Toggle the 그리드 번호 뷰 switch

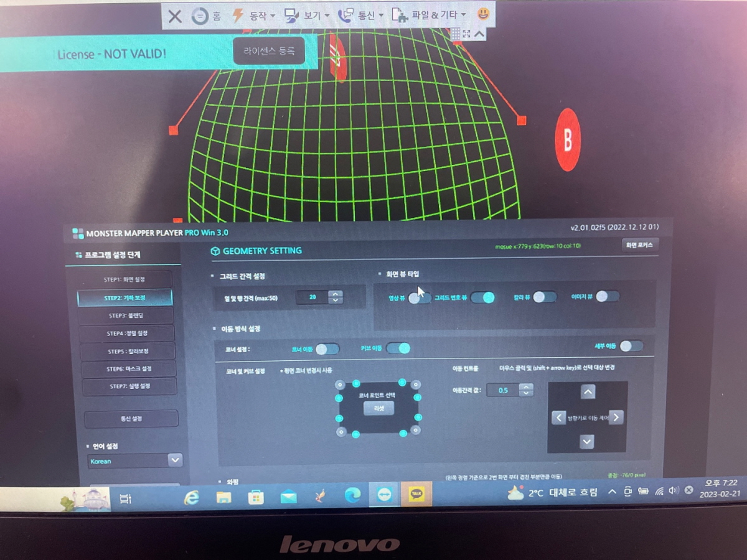point(482,297)
